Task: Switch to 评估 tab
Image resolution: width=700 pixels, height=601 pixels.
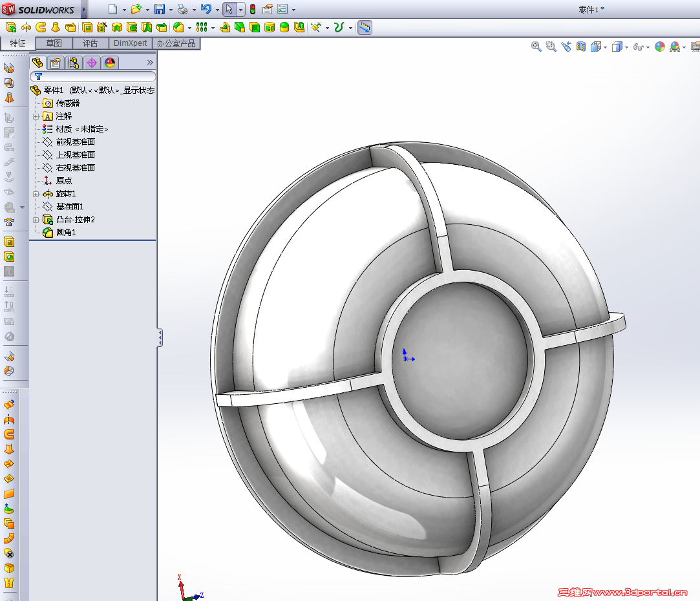Action: tap(90, 43)
